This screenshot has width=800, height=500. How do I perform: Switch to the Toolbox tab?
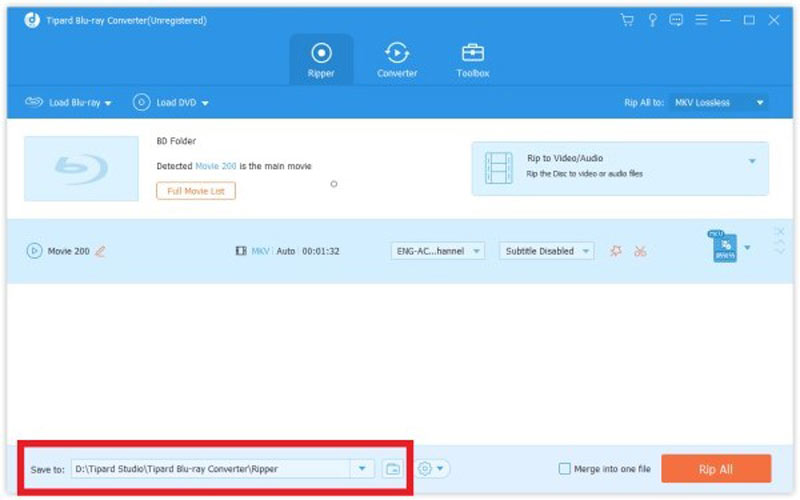pos(473,59)
